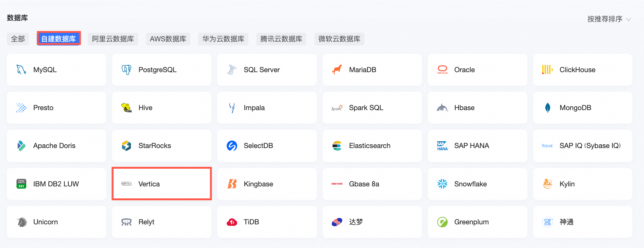Viewport: 644px width, 248px height.
Task: Choose the Vertica text label
Action: point(149,184)
